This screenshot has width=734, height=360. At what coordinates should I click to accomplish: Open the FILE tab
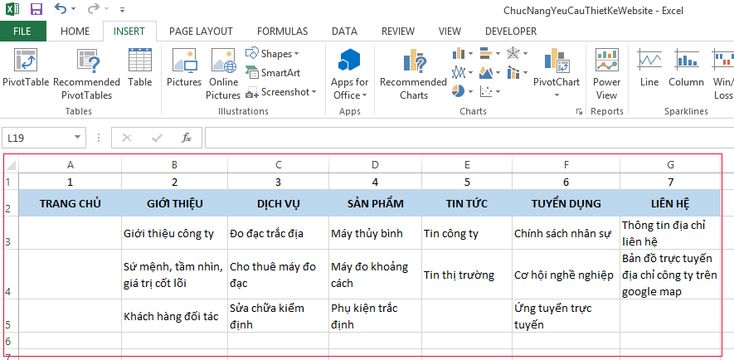pyautogui.click(x=22, y=31)
